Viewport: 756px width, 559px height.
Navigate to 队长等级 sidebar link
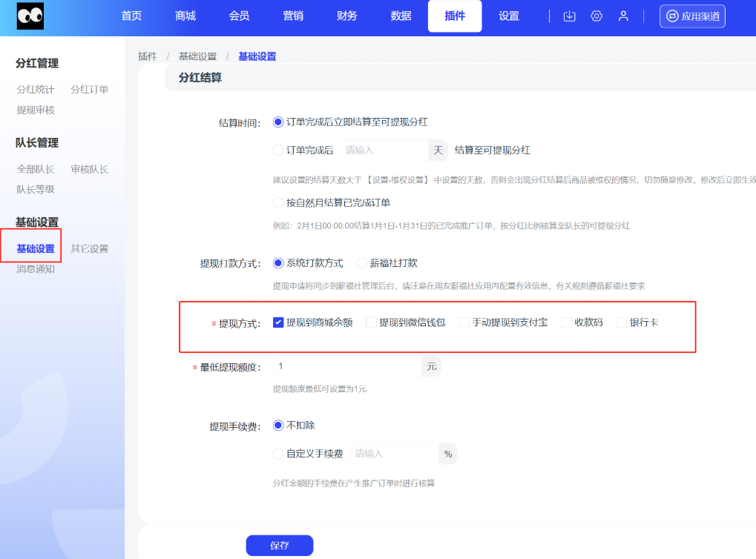(x=36, y=189)
